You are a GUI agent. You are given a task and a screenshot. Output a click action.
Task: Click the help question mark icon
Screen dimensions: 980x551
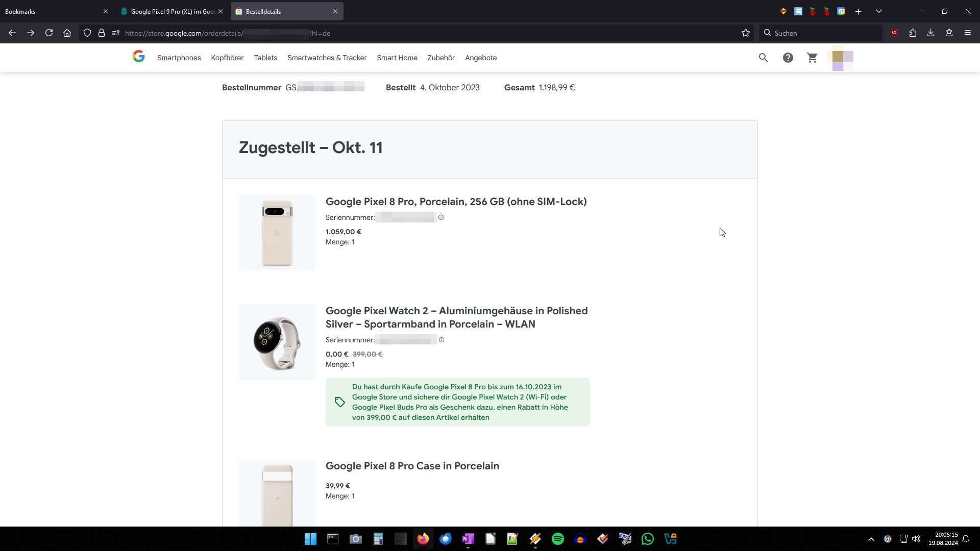pos(788,58)
